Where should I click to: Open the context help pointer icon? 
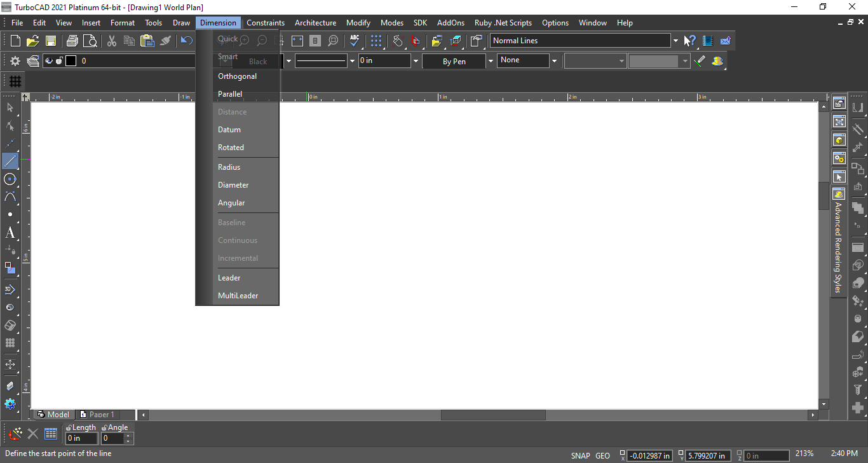690,41
